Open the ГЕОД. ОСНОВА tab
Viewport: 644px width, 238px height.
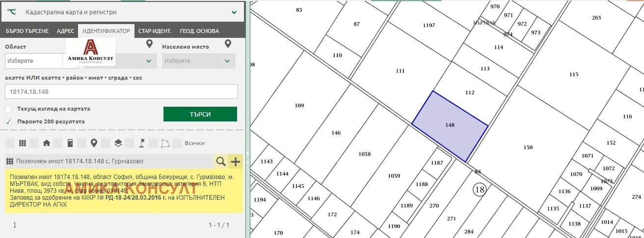click(x=199, y=31)
